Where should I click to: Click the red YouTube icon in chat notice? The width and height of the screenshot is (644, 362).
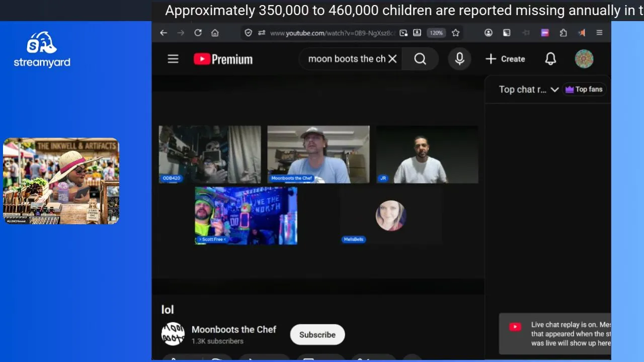pyautogui.click(x=515, y=327)
